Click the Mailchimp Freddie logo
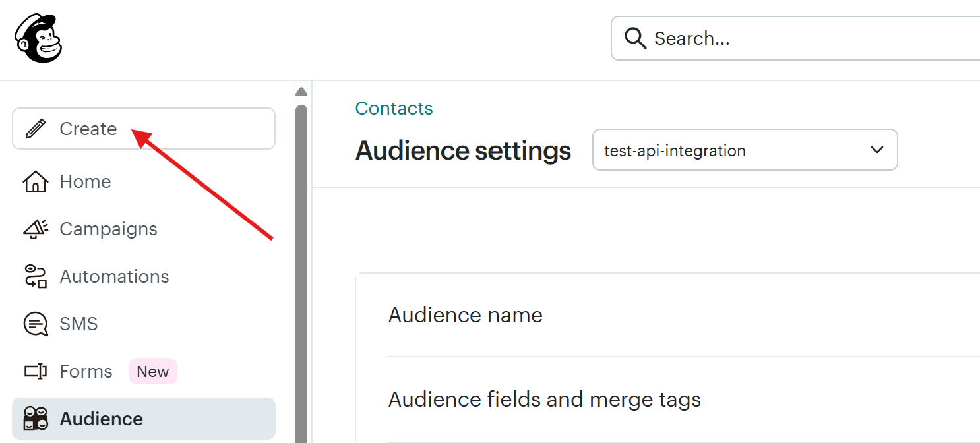This screenshot has height=443, width=980. tap(38, 38)
